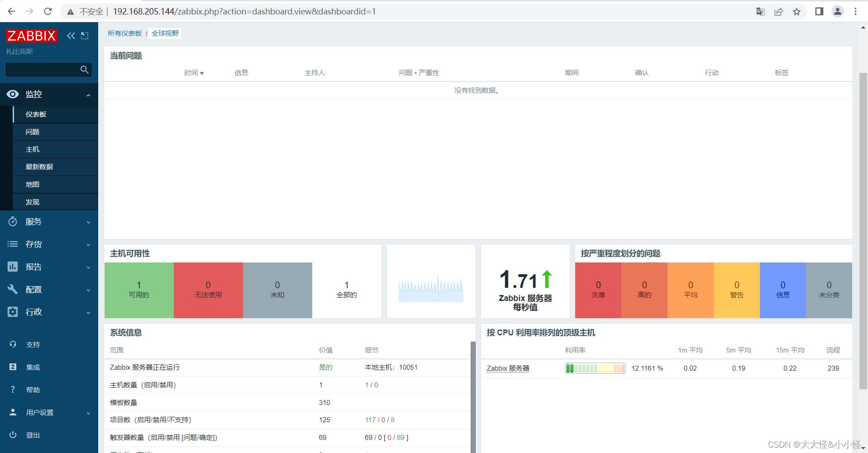Expand the 用户设置 menu section
The width and height of the screenshot is (868, 453).
click(x=89, y=413)
